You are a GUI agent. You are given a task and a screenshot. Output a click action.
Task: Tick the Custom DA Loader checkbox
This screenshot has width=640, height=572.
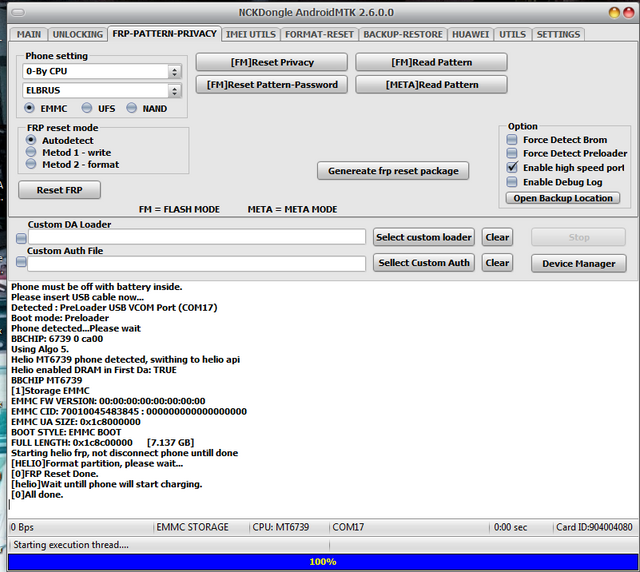coord(21,238)
